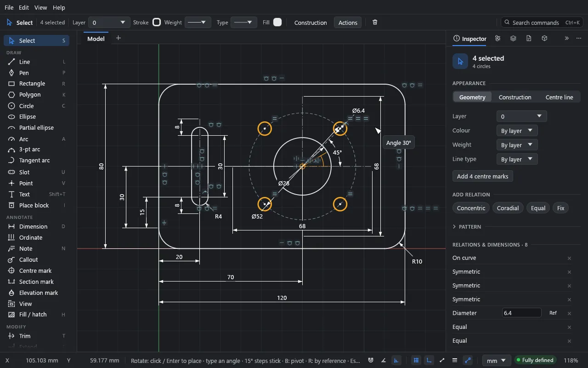
Task: Pick the Polygon tool in the sidebar
Action: point(37,94)
